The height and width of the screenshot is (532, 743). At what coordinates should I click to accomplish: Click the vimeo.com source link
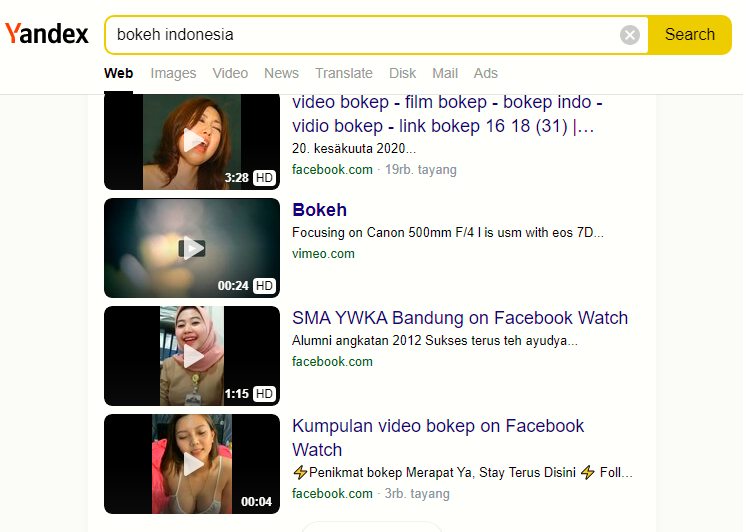click(323, 253)
